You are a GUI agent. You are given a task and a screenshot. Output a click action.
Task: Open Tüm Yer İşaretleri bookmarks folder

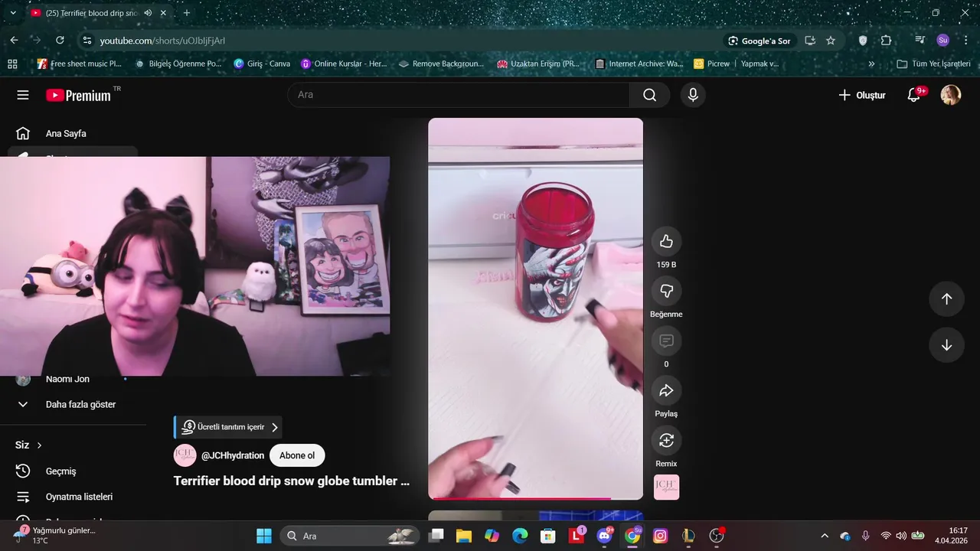coord(933,64)
